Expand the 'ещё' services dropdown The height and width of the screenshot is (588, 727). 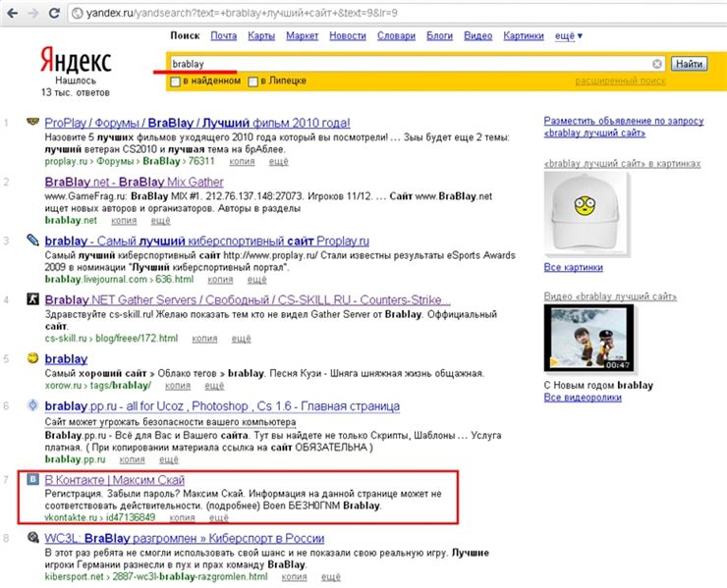pos(568,36)
